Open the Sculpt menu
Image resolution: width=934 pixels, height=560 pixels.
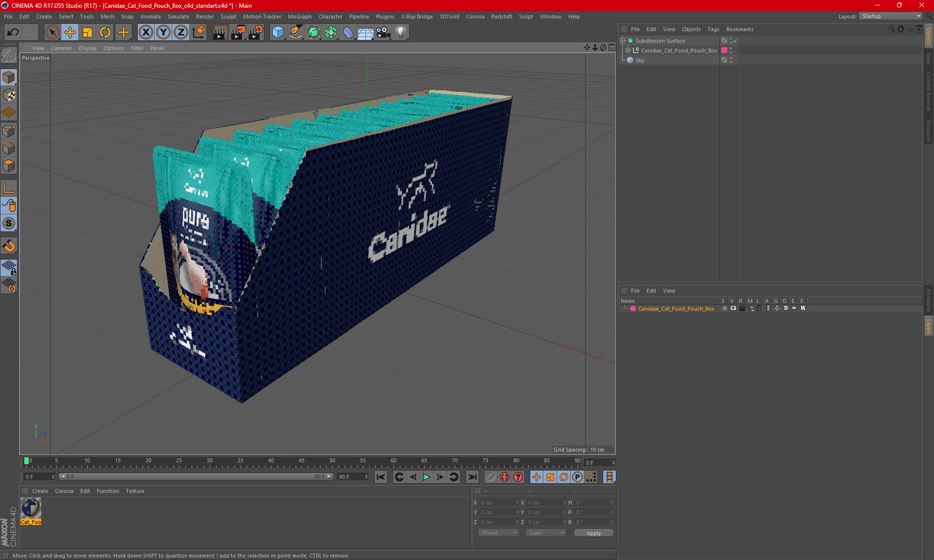click(228, 17)
